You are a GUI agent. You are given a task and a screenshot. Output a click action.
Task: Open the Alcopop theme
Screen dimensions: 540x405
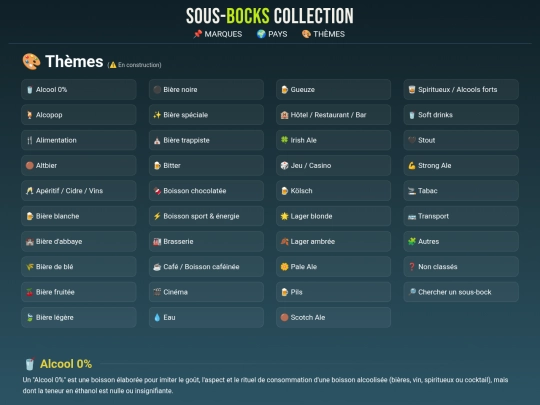tap(79, 115)
